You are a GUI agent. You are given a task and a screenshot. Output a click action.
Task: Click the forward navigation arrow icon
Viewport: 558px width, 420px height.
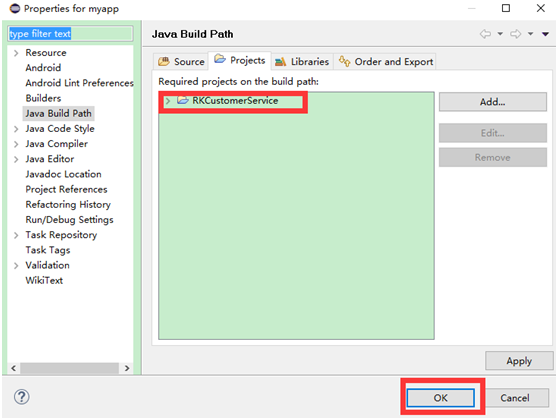point(516,34)
